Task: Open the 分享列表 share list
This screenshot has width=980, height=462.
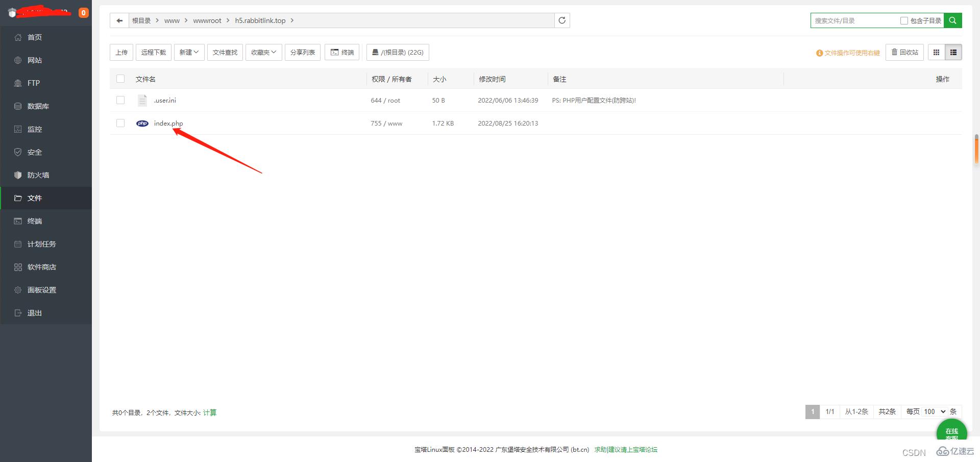Action: coord(303,52)
